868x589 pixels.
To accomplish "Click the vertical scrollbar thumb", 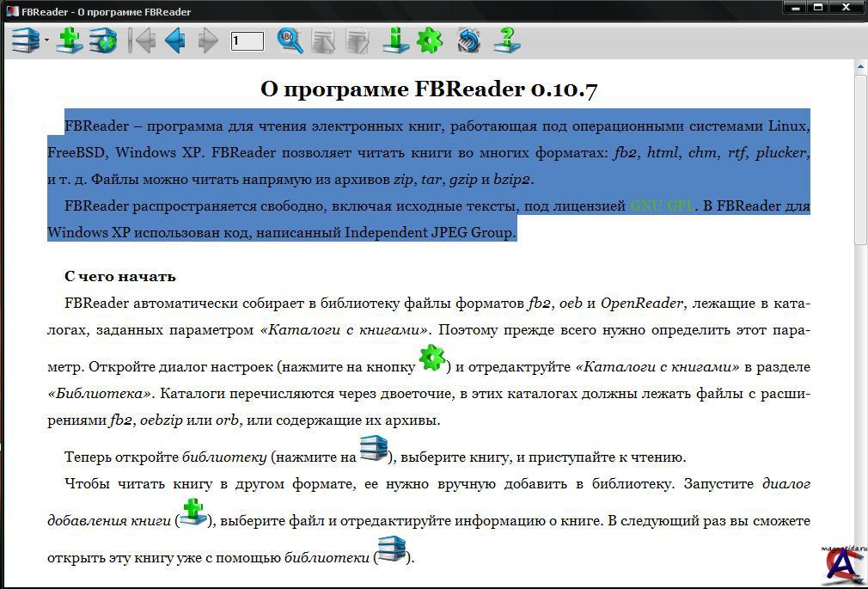I will pyautogui.click(x=860, y=159).
